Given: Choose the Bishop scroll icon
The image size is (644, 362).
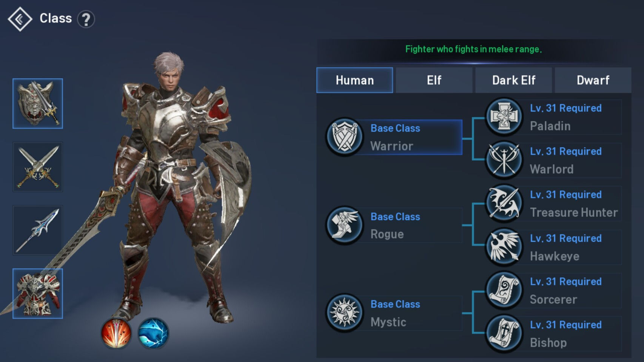Looking at the screenshot, I should click(504, 334).
